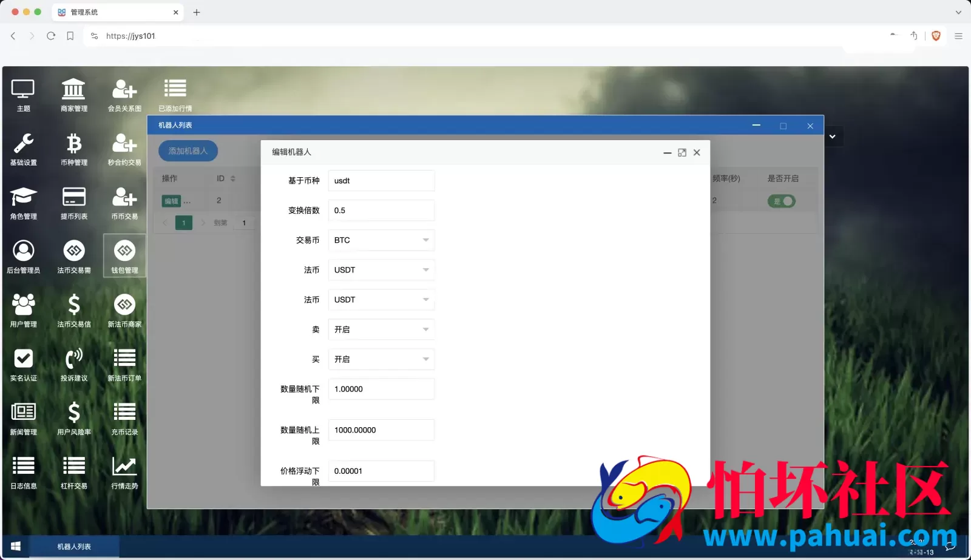Screen dimensions: 971x560
Task: Click the browser address bar URL
Action: pos(130,36)
